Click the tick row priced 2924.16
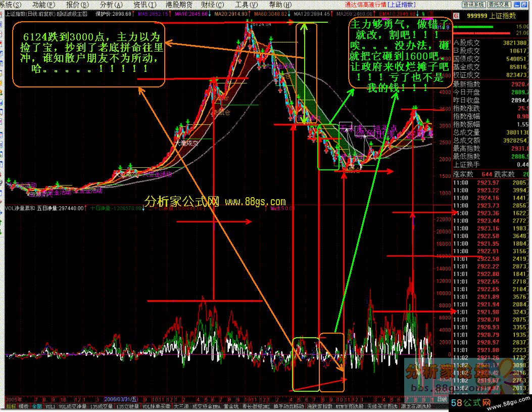 [x=491, y=198]
